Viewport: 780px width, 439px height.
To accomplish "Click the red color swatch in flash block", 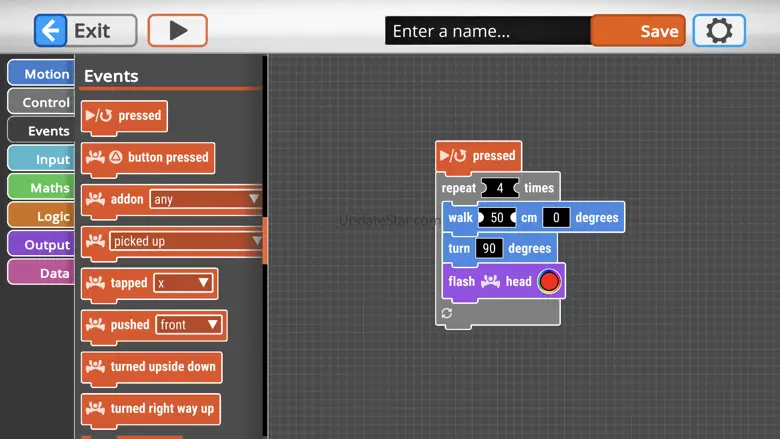I will (x=549, y=282).
